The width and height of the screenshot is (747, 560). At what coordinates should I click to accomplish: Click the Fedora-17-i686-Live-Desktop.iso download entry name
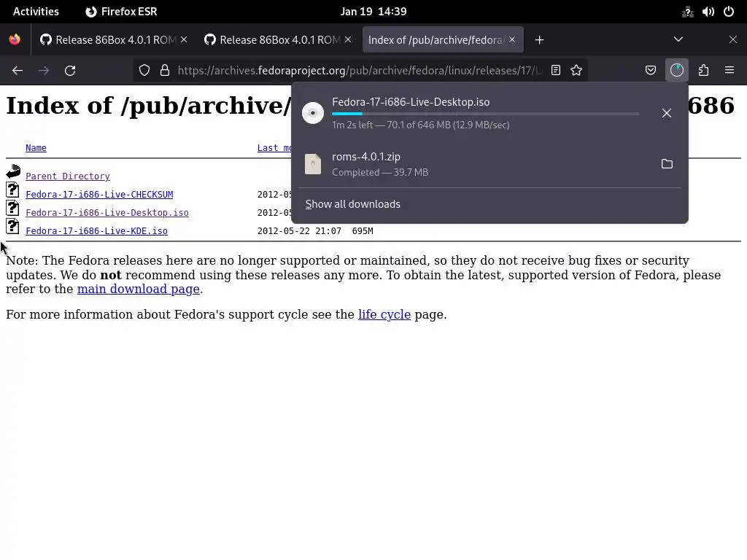pos(411,102)
